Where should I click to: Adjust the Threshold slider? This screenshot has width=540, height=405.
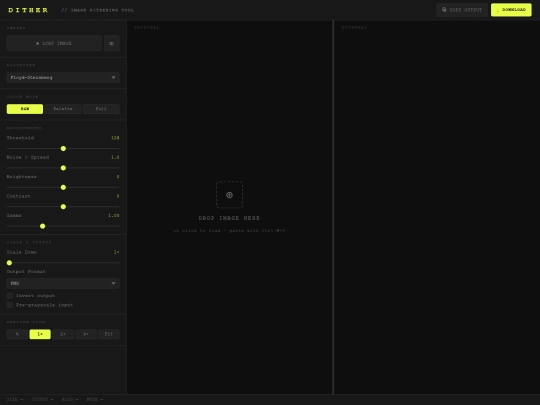tap(63, 148)
